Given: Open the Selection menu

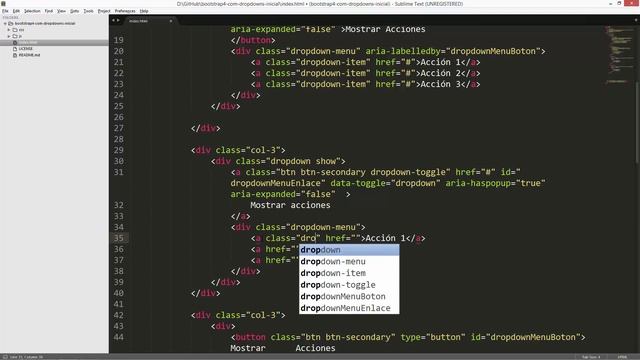Looking at the screenshot, I should click(x=32, y=11).
